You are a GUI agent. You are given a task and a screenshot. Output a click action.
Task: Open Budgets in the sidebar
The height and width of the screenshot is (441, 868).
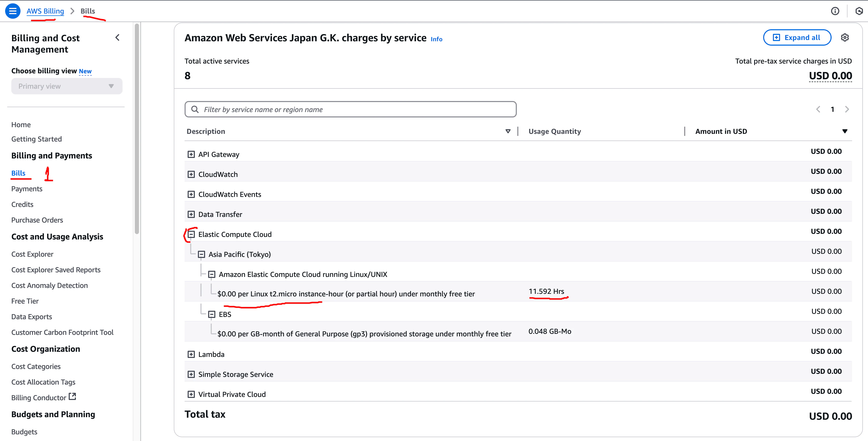24,432
